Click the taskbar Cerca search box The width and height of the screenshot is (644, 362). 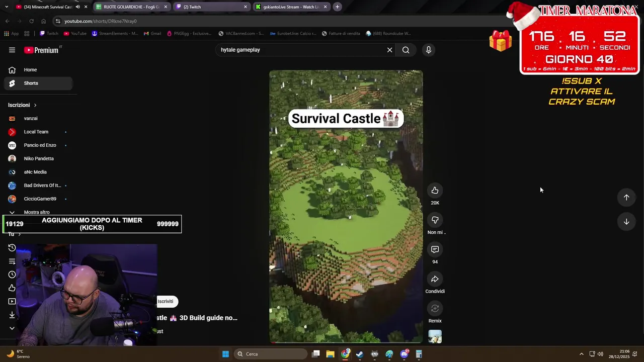click(271, 354)
